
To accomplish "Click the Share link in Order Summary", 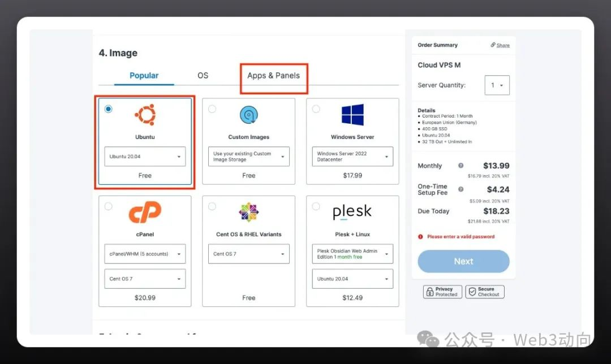I will (x=500, y=45).
